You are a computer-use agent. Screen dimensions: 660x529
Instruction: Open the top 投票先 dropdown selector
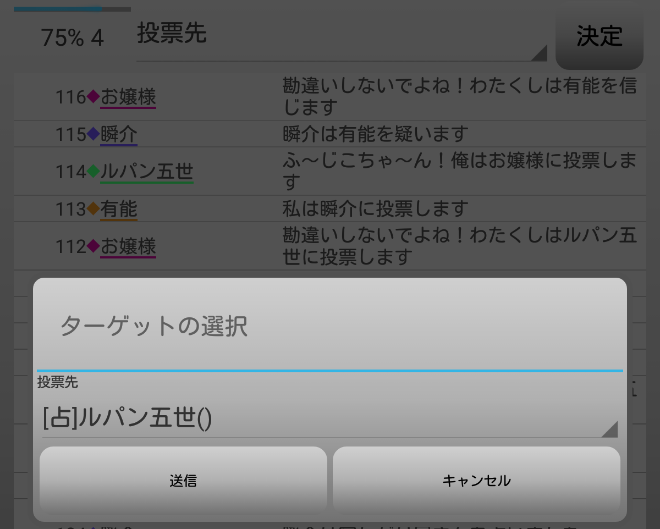click(x=341, y=35)
